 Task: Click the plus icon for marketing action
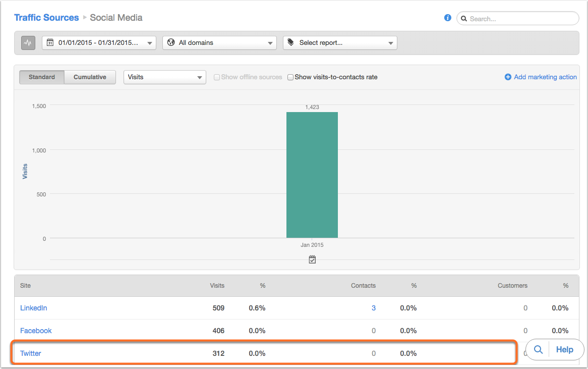pyautogui.click(x=508, y=77)
